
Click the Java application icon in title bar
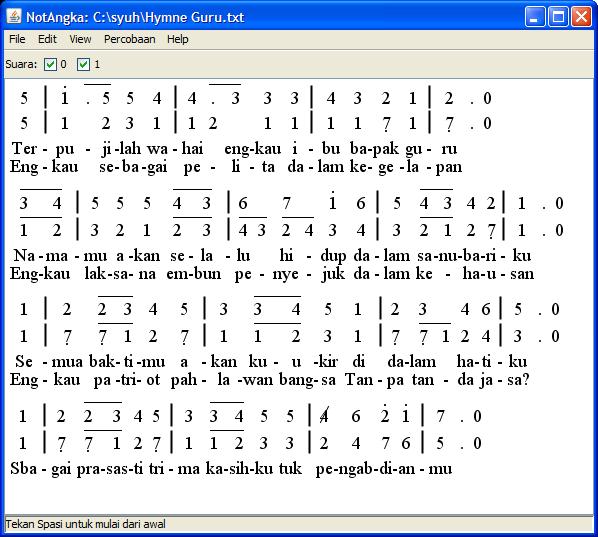pos(14,16)
